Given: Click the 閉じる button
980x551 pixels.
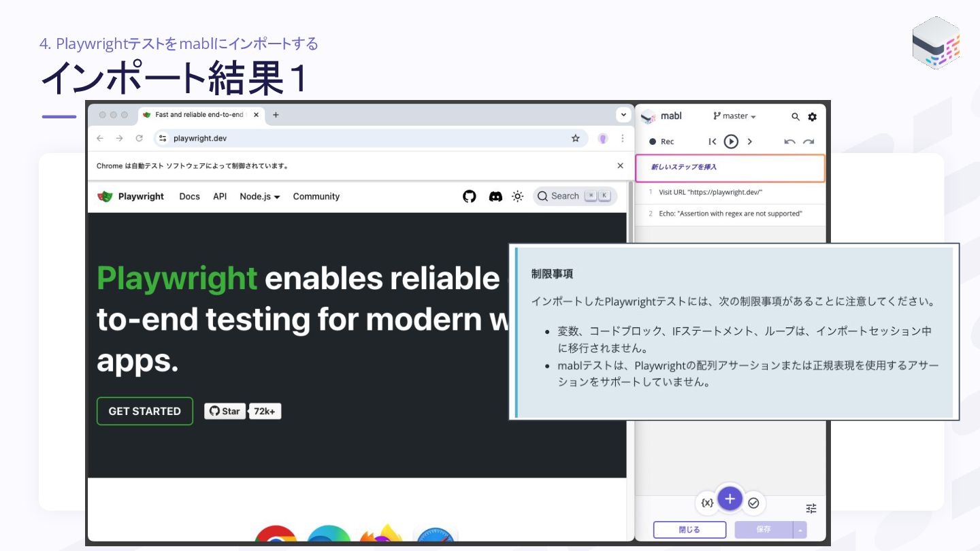Looking at the screenshot, I should click(x=689, y=529).
